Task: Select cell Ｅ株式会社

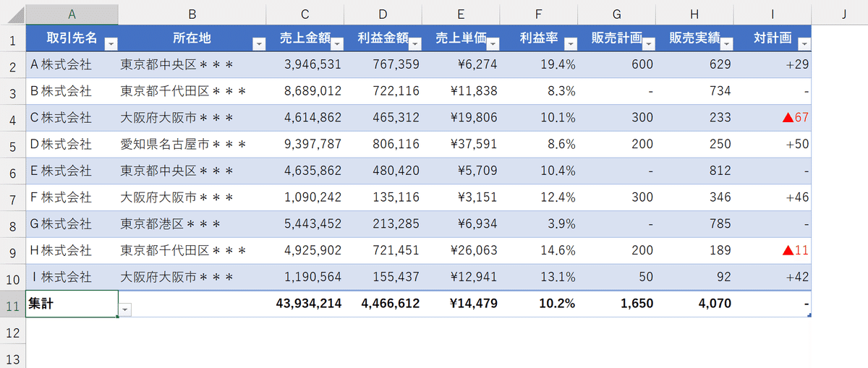Action: 72,171
